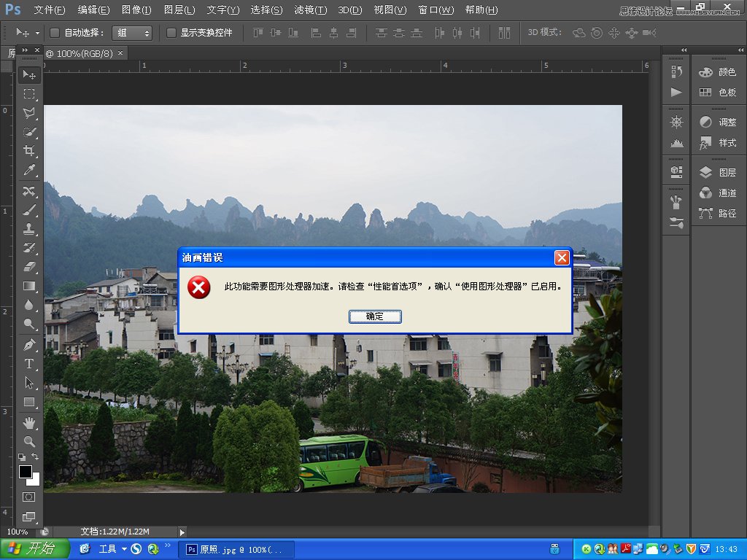Enable the 显示变换控件 checkbox
The height and width of the screenshot is (560, 747).
coord(171,32)
